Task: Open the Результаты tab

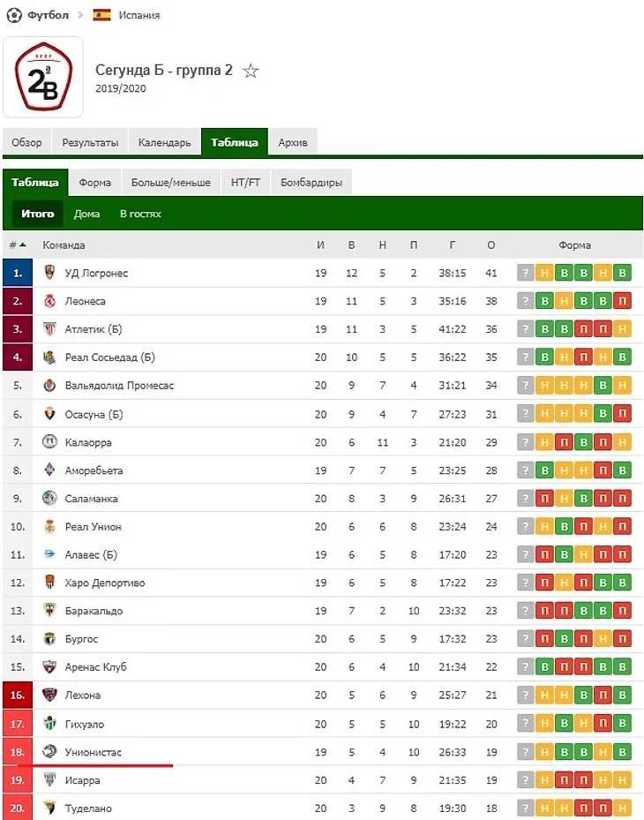Action: point(90,142)
